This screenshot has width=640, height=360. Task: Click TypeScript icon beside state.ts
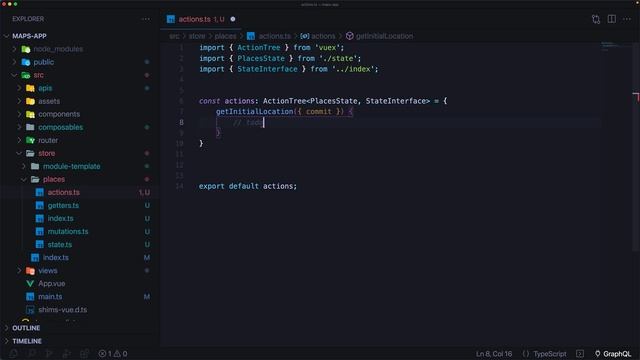[x=40, y=244]
